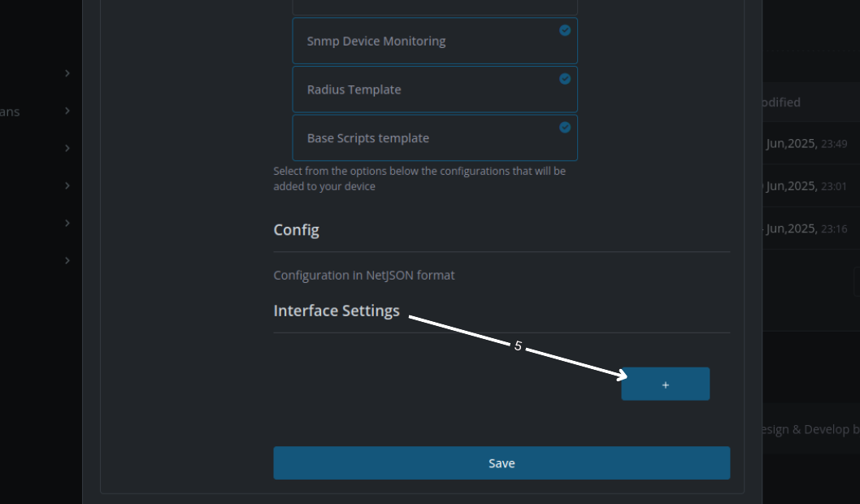Deselect the Snmp Device Monitoring template option

pyautogui.click(x=435, y=41)
